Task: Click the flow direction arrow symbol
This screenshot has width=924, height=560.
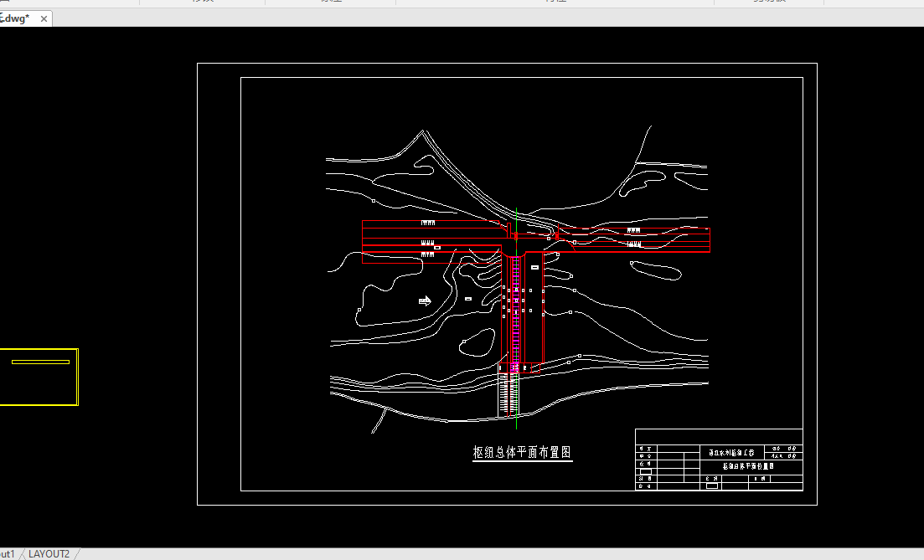Action: [x=425, y=301]
